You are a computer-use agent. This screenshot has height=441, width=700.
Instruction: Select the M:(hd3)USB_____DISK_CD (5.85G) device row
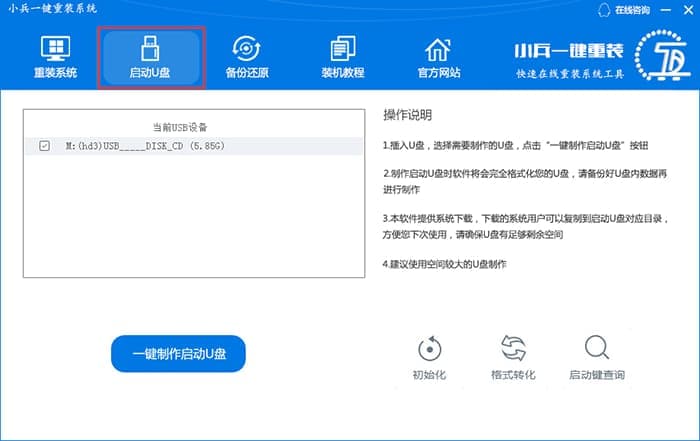tap(194, 146)
